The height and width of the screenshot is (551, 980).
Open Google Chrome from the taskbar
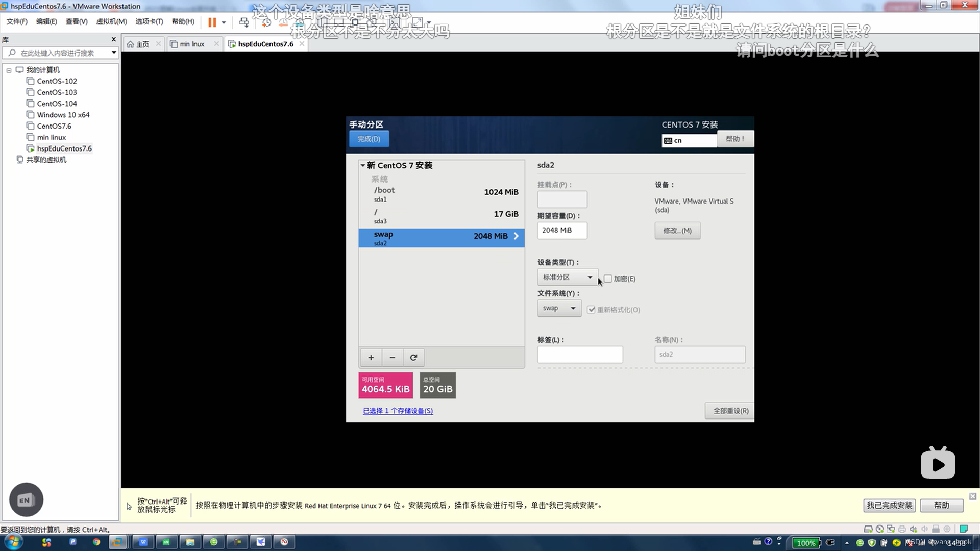point(96,542)
